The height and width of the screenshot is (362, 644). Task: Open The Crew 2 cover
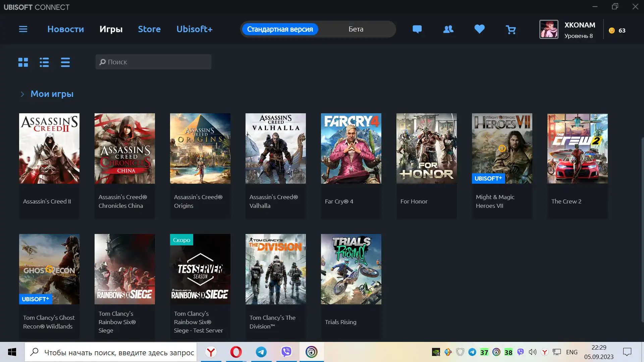578,148
